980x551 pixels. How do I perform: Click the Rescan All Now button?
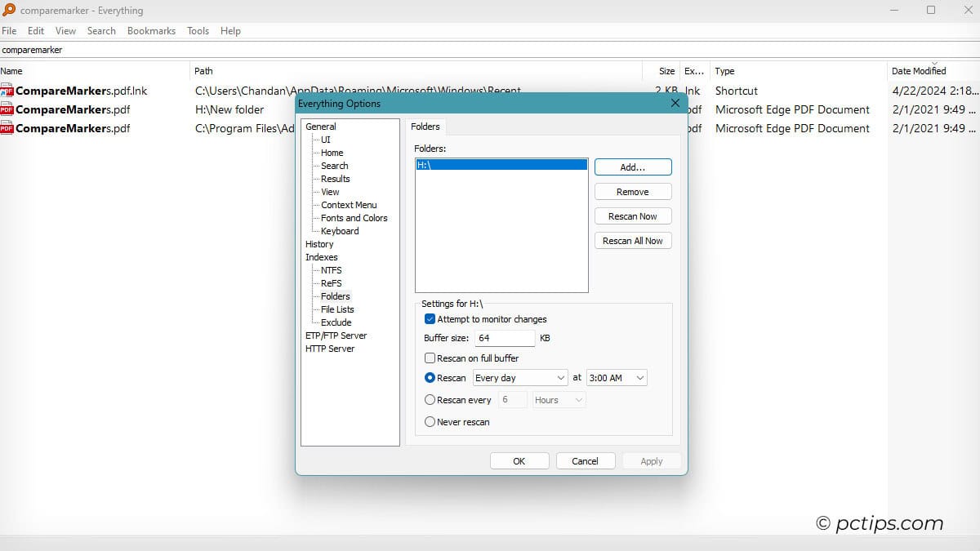point(633,240)
